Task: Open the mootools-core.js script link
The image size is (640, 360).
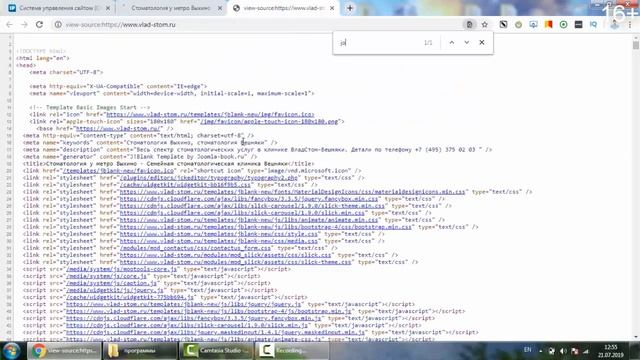Action: point(122,269)
